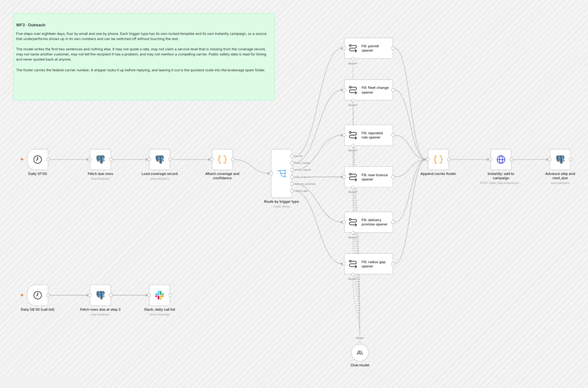Select the Fill: new licence opener node
588x388 pixels.
[x=368, y=177]
